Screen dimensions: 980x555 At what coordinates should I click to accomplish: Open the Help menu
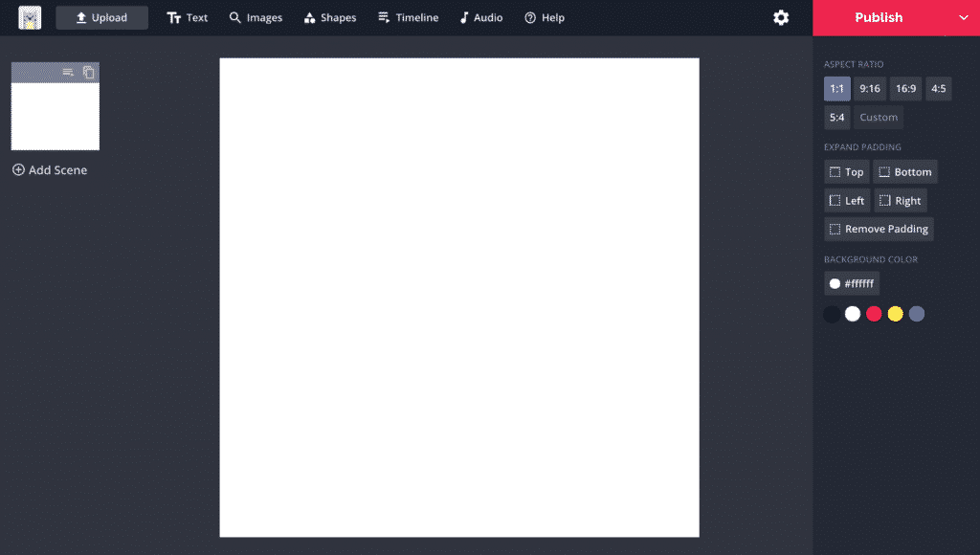coord(544,17)
